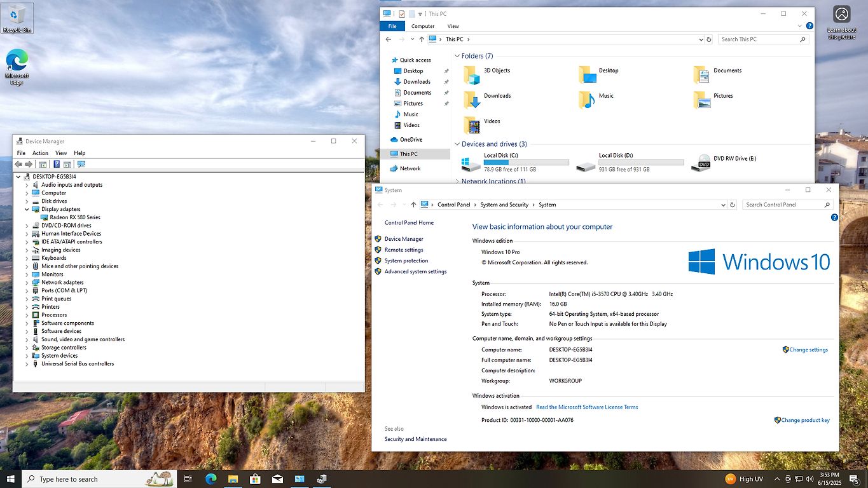
Task: Collapse the Folders (7) group
Action: [457, 56]
